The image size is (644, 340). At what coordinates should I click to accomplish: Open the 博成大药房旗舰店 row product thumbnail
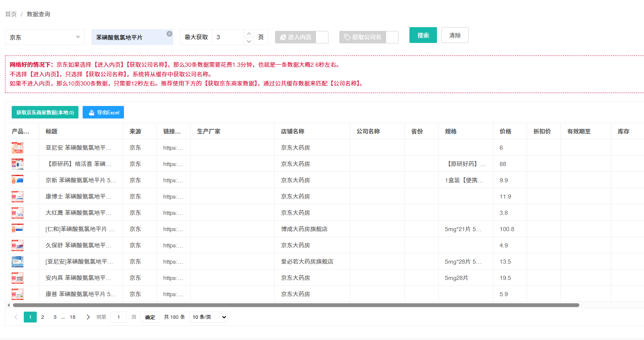[x=18, y=229]
